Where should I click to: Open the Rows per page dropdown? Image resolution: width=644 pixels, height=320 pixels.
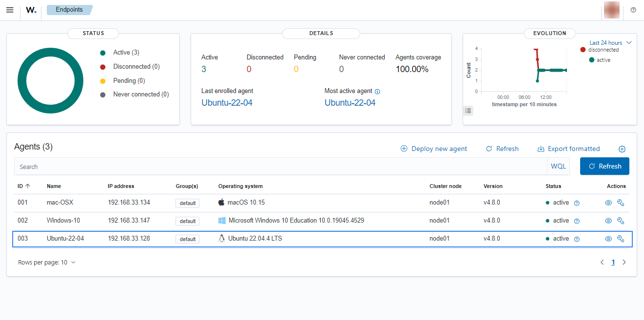point(46,262)
